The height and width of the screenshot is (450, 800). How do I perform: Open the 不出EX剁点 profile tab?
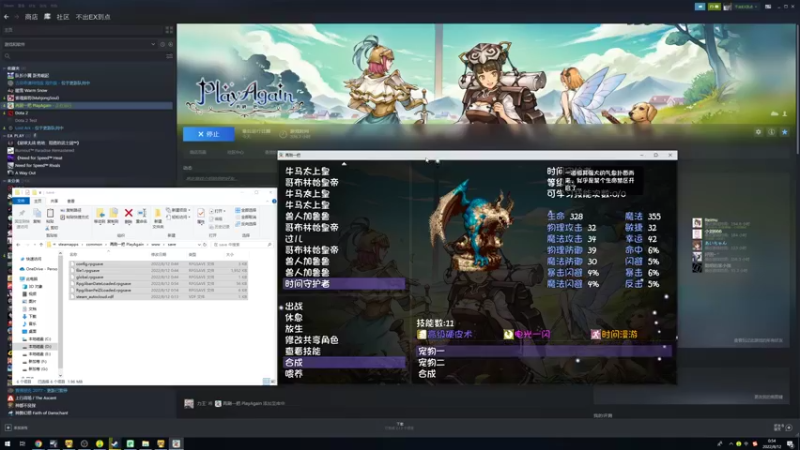(x=93, y=17)
